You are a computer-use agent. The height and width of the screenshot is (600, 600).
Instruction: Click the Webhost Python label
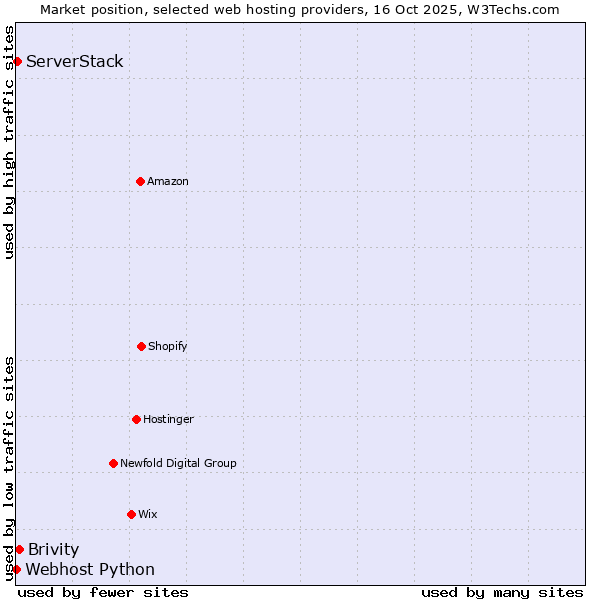coord(90,569)
